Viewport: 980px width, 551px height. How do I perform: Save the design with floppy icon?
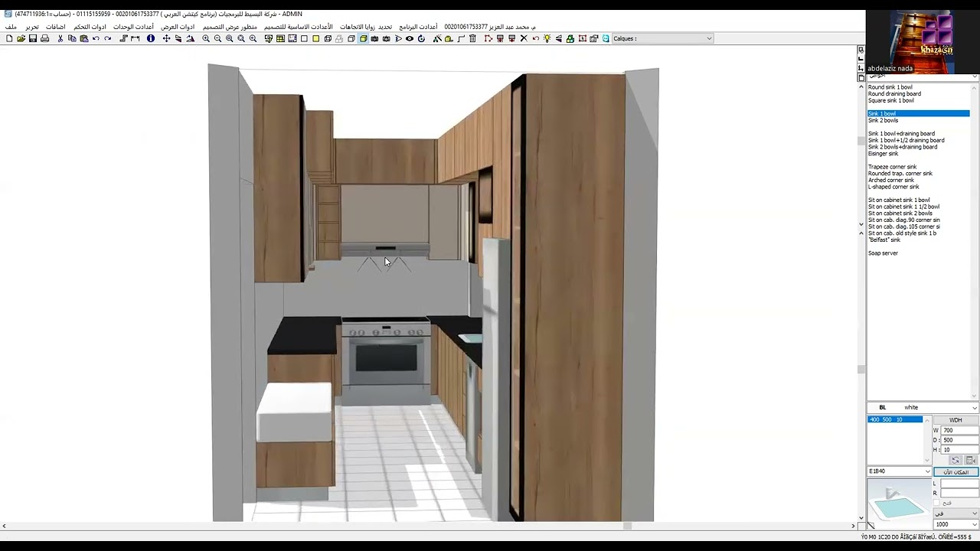pyautogui.click(x=33, y=38)
